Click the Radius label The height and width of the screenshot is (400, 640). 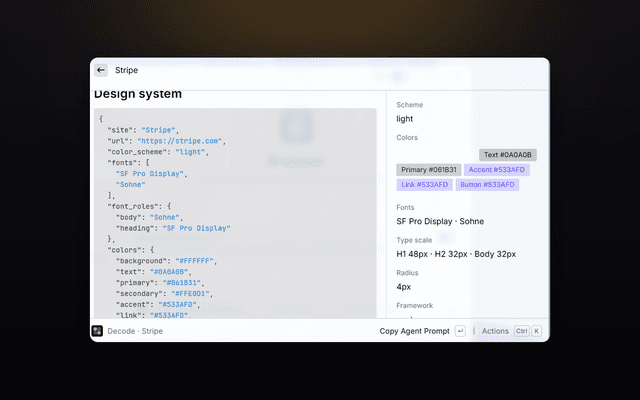pos(407,273)
